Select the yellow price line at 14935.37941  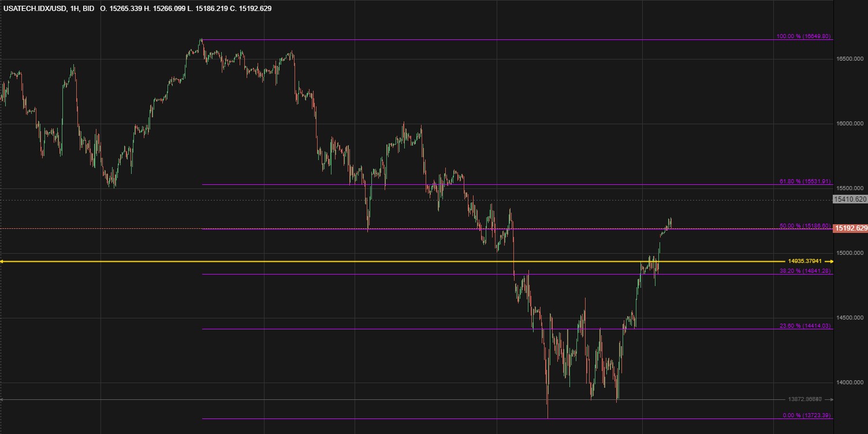pyautogui.click(x=404, y=261)
